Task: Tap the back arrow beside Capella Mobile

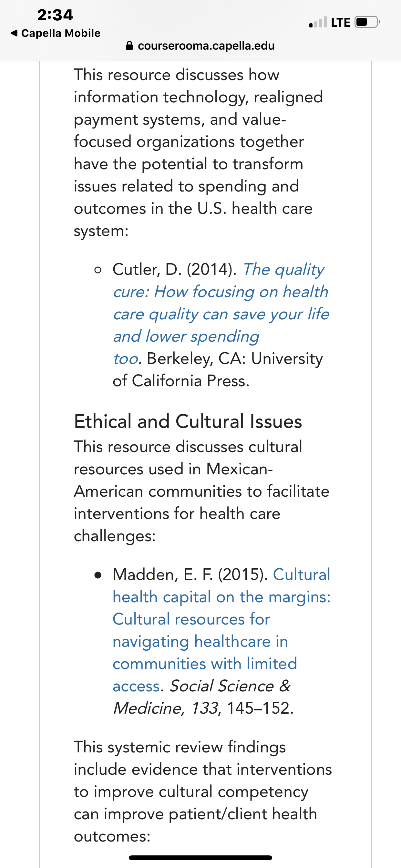Action: click(x=14, y=33)
